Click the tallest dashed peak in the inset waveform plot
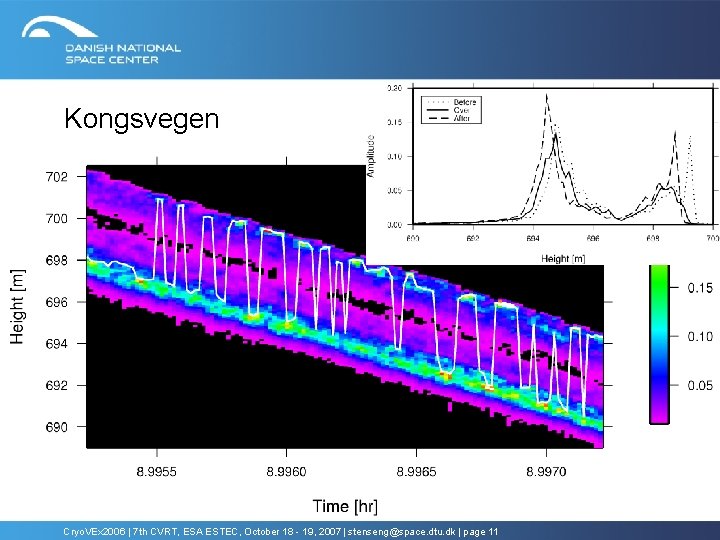This screenshot has height=540, width=720. 546,96
